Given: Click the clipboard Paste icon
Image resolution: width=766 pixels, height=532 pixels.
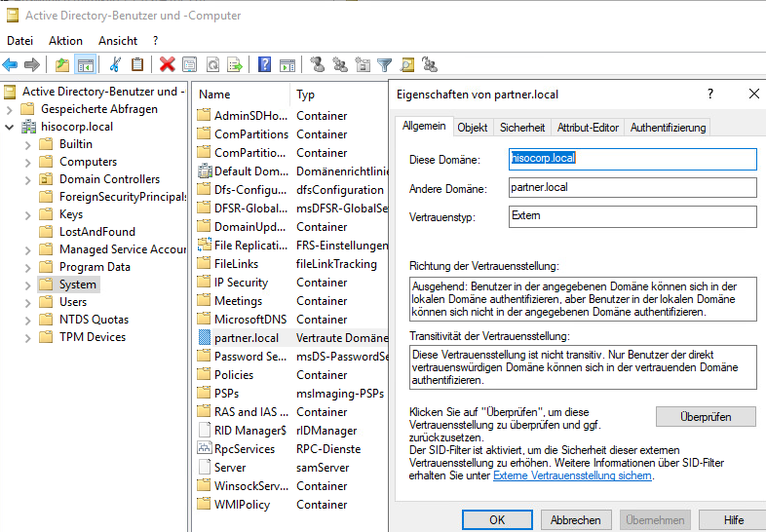Looking at the screenshot, I should [137, 64].
